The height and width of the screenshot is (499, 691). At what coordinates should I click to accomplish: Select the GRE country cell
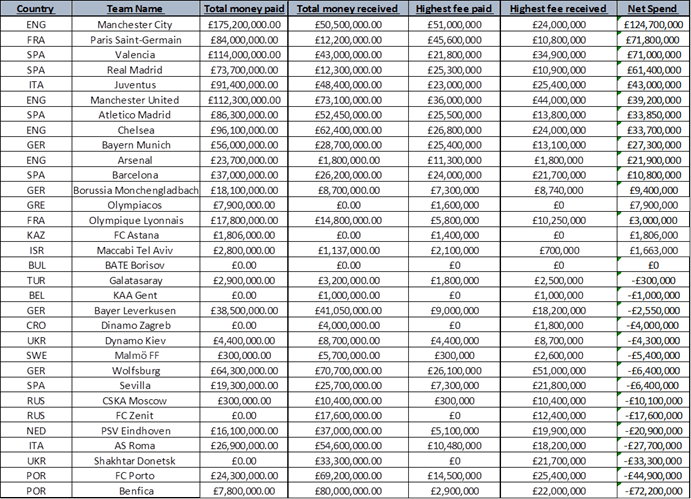click(36, 205)
